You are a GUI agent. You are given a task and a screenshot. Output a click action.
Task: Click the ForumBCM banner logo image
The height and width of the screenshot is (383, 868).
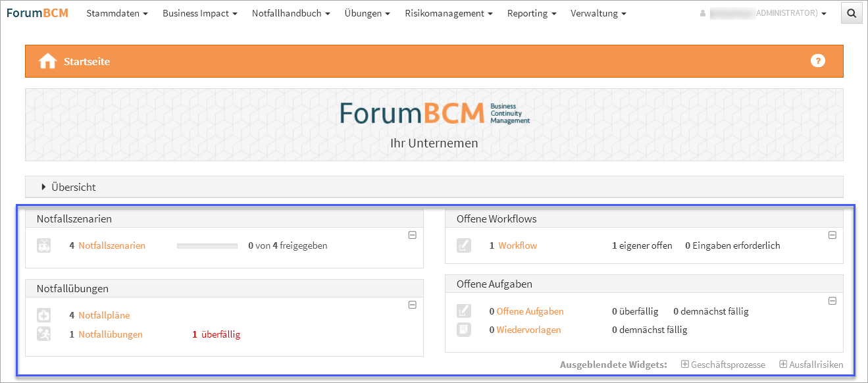point(434,113)
